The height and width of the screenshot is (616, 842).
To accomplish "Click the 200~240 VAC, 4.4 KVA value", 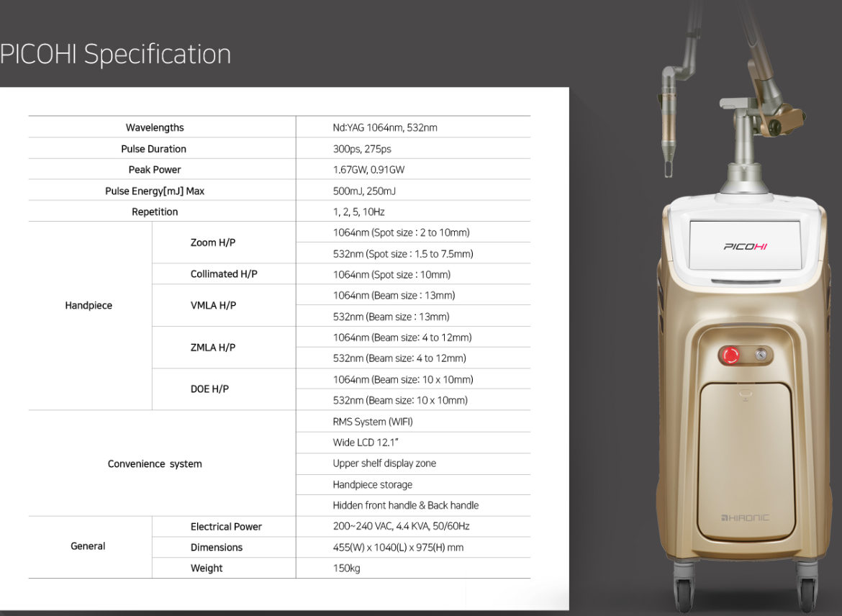I will tap(401, 526).
